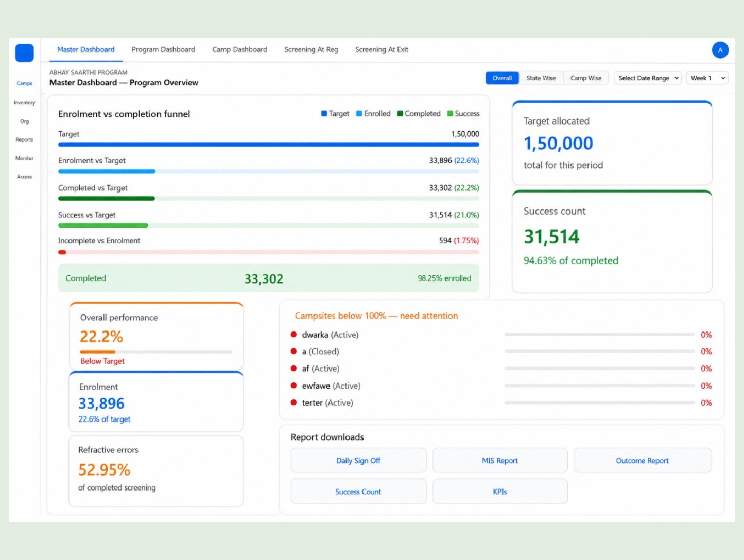Open the Week 1 dropdown
This screenshot has height=560, width=744.
(x=707, y=78)
